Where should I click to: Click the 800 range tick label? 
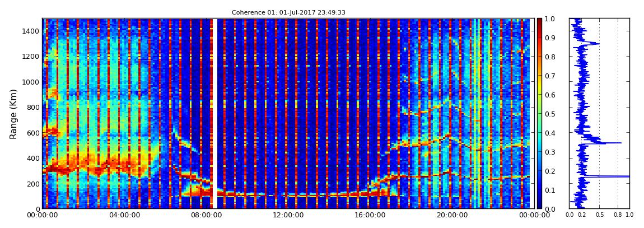33,107
